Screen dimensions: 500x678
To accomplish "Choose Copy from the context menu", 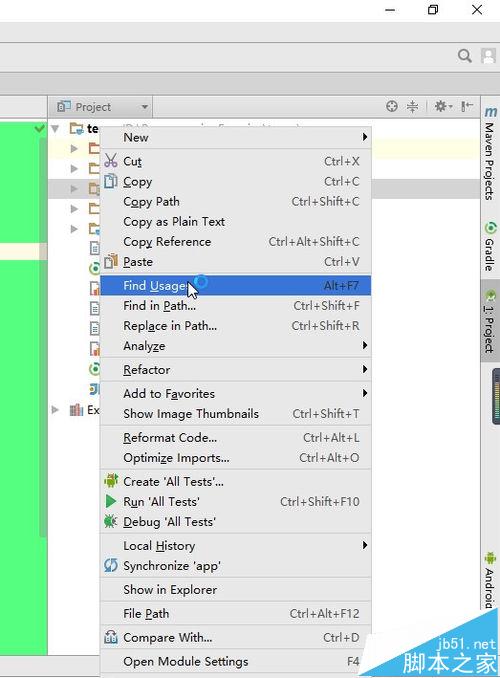I will point(236,182).
